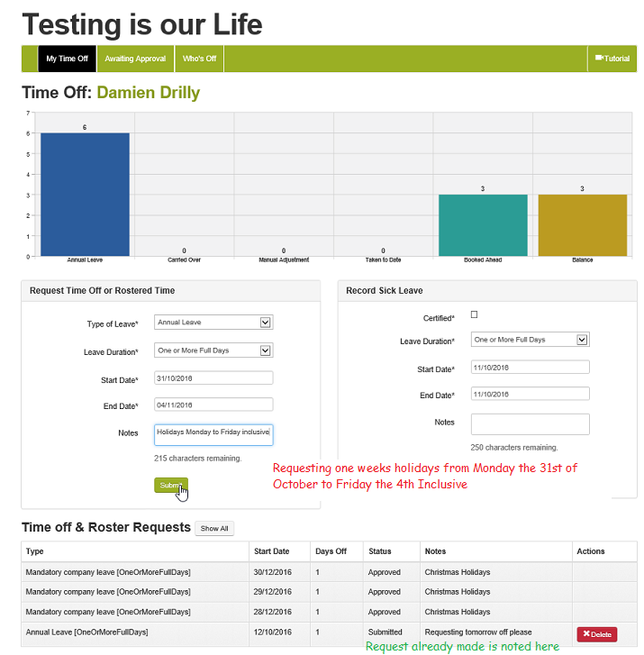The height and width of the screenshot is (655, 644).
Task: Click the sick leave End Date field
Action: (x=530, y=394)
